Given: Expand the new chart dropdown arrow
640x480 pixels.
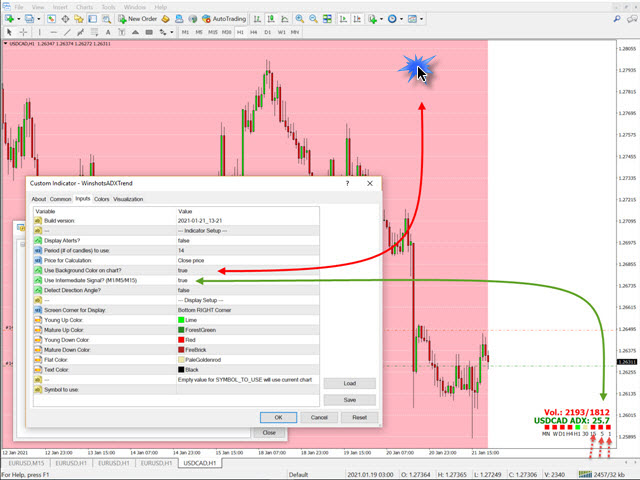Looking at the screenshot, I should point(18,19).
